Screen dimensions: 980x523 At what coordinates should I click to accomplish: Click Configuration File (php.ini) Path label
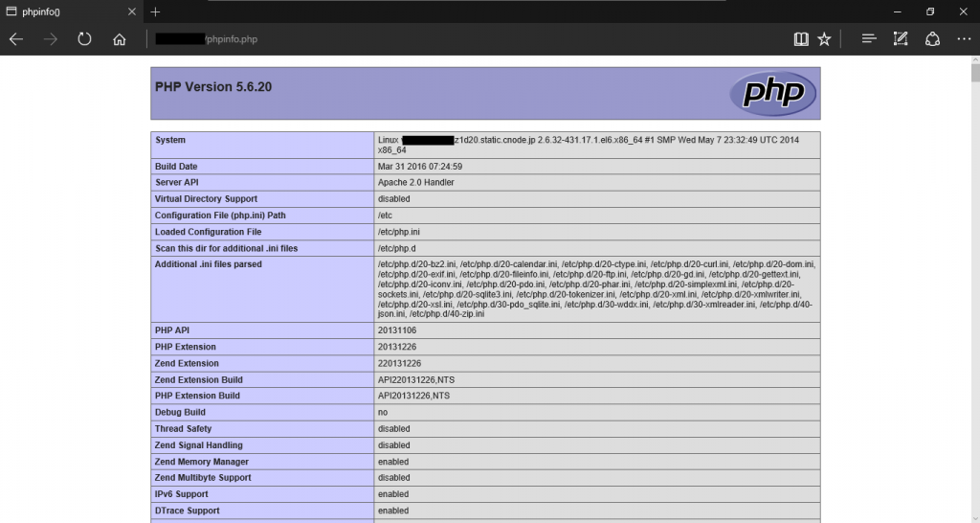(220, 216)
